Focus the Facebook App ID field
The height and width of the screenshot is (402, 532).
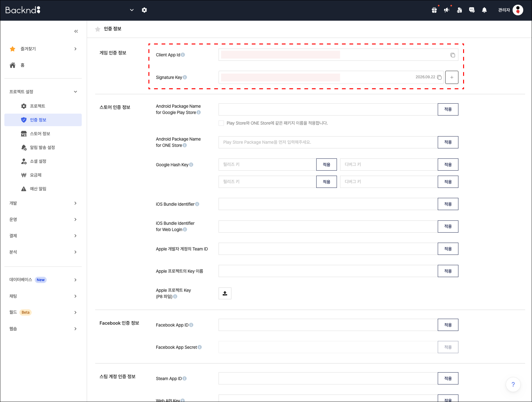click(328, 325)
